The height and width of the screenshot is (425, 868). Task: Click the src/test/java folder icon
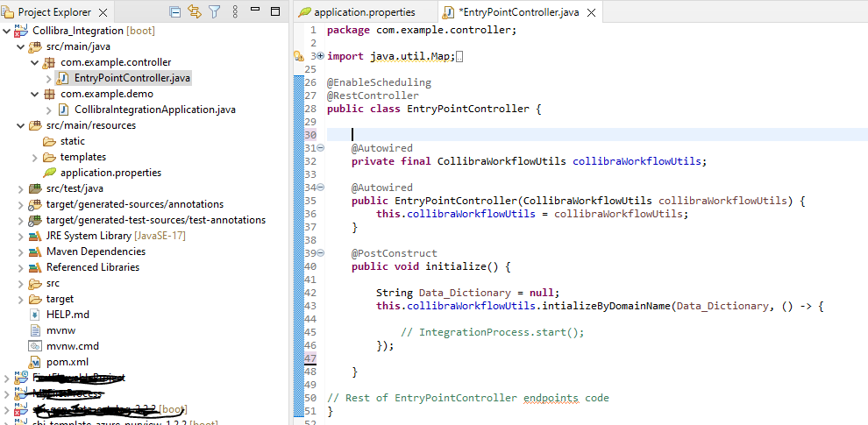(35, 188)
